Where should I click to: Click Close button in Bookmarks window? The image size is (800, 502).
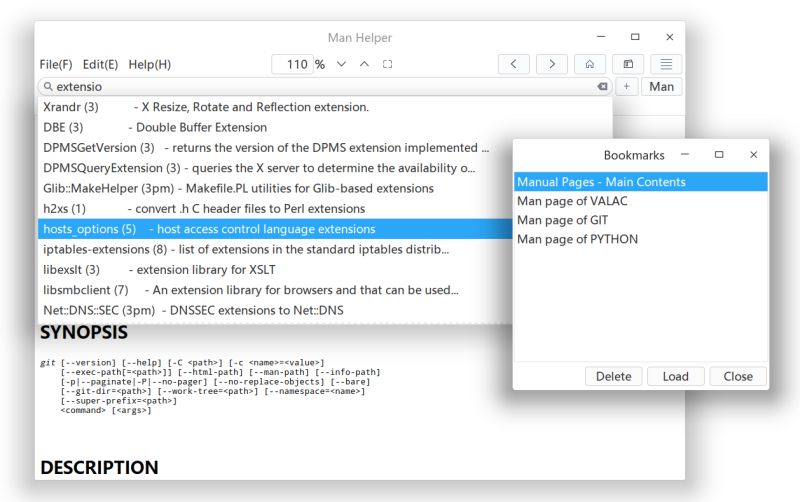pos(738,376)
